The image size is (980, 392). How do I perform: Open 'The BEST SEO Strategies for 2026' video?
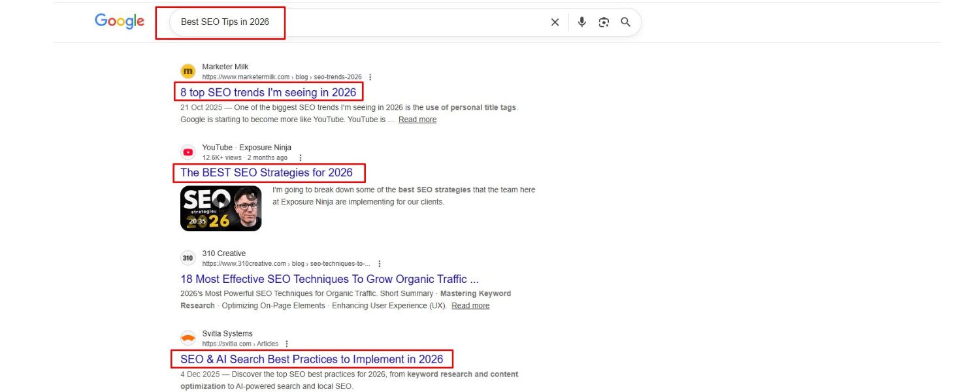267,172
